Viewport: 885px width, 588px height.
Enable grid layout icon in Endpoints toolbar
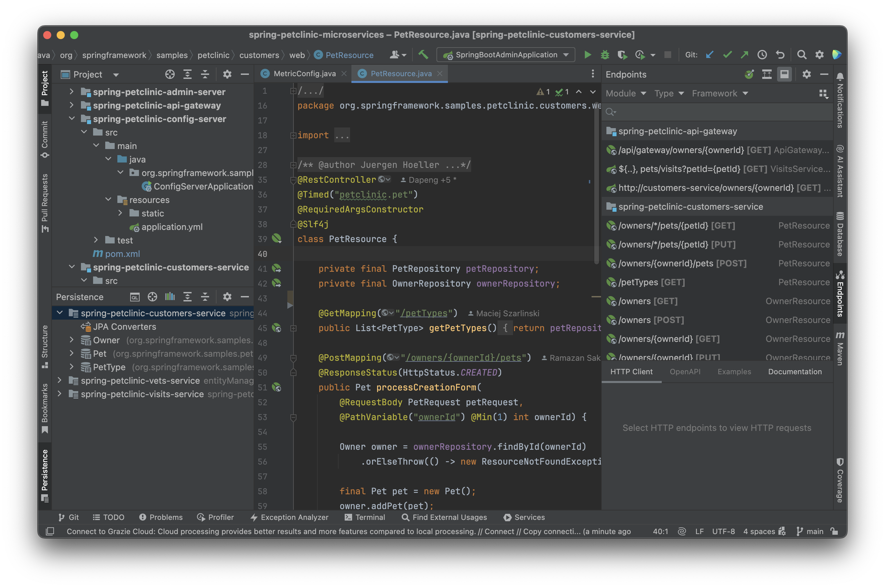click(823, 93)
